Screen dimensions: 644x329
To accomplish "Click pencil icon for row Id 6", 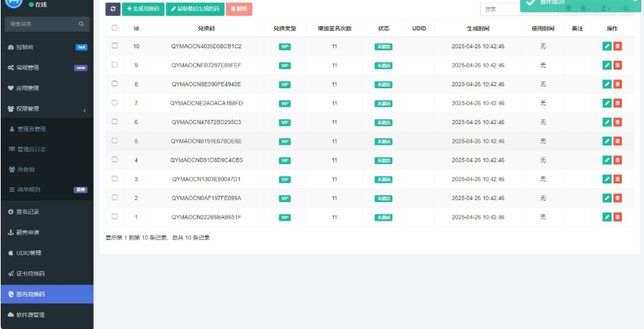I will pos(607,121).
